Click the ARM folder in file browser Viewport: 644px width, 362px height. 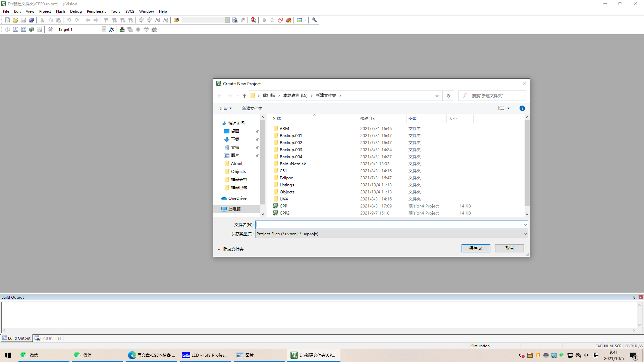point(284,128)
